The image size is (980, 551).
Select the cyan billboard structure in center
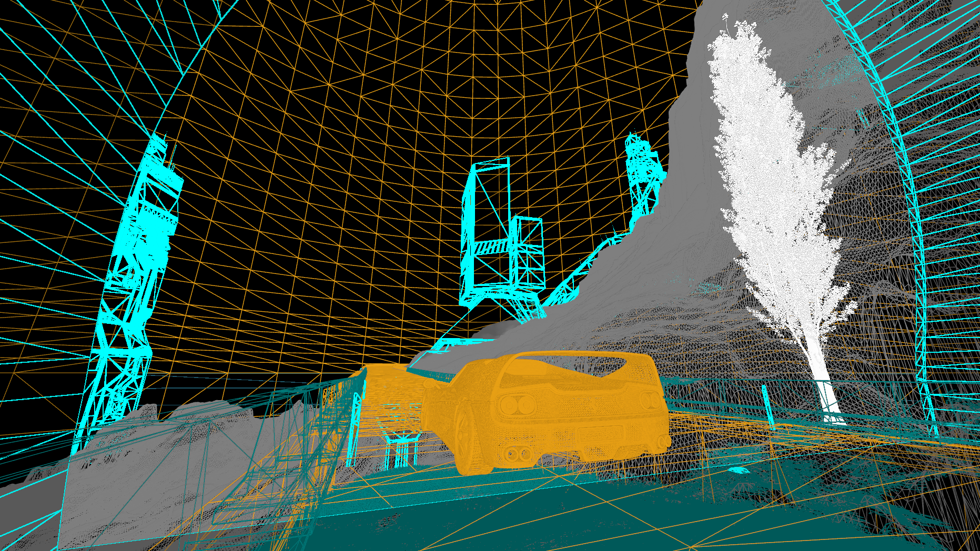click(502, 239)
